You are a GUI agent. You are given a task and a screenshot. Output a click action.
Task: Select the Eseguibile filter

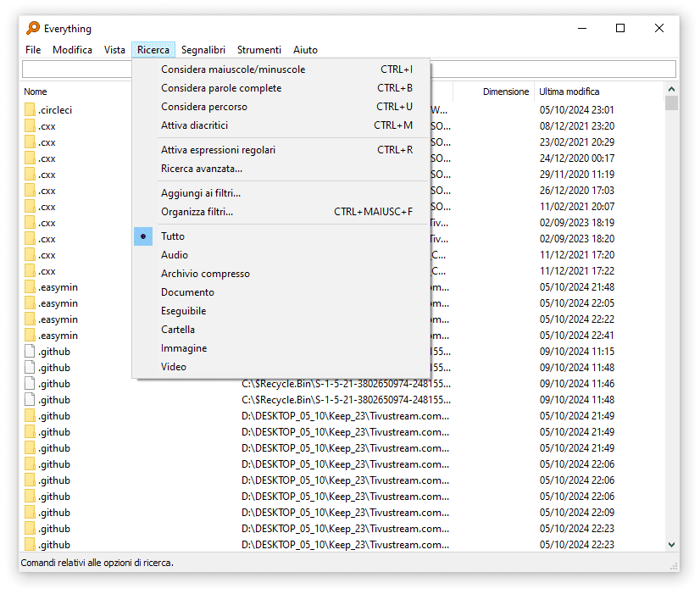tap(281, 311)
